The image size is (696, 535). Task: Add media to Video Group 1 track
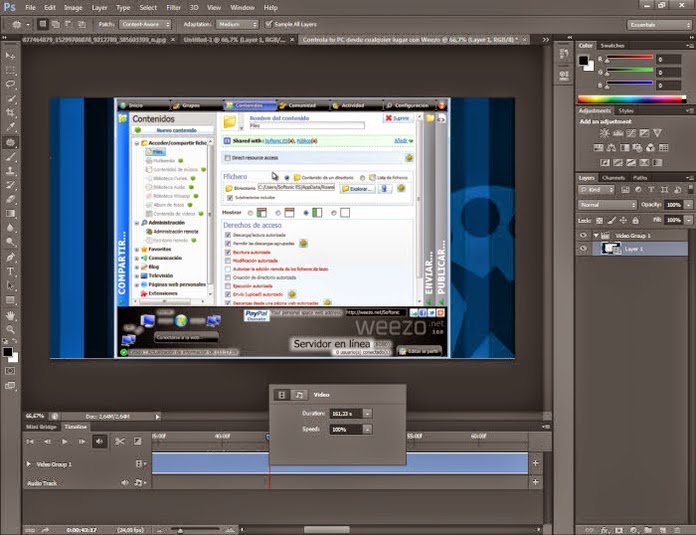coord(536,463)
